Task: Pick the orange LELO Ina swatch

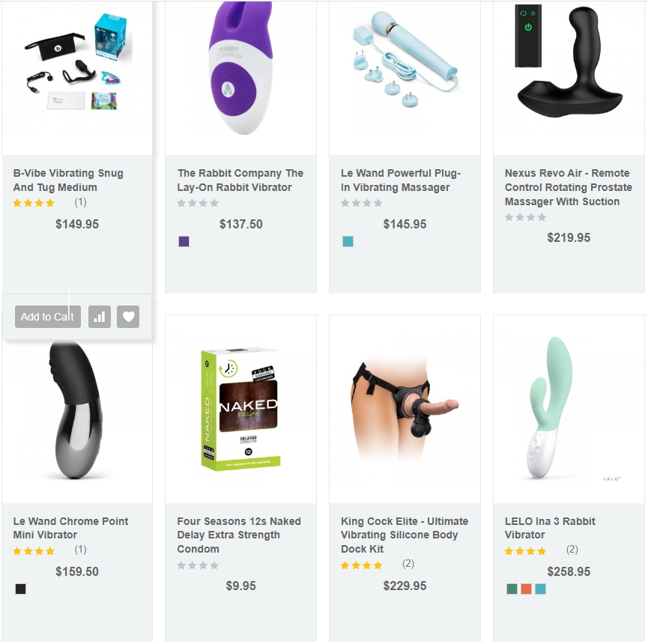Action: (526, 589)
